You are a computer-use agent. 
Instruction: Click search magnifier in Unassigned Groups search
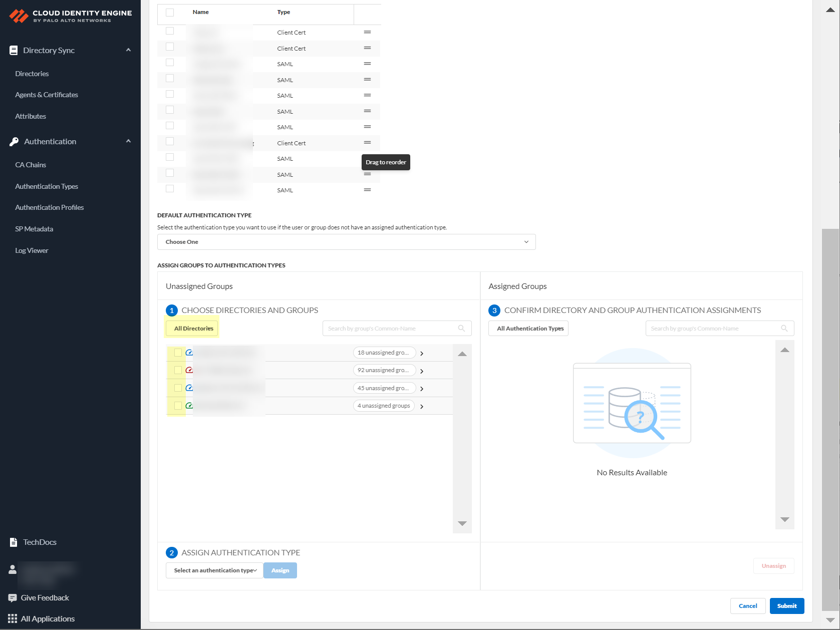(461, 329)
